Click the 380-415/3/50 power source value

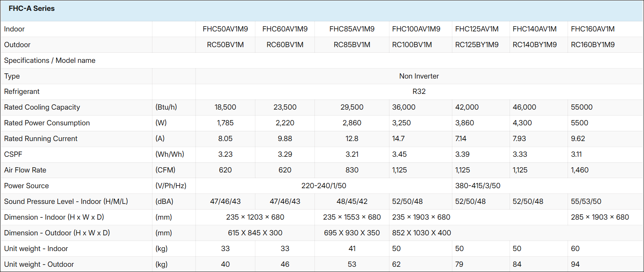(x=477, y=186)
